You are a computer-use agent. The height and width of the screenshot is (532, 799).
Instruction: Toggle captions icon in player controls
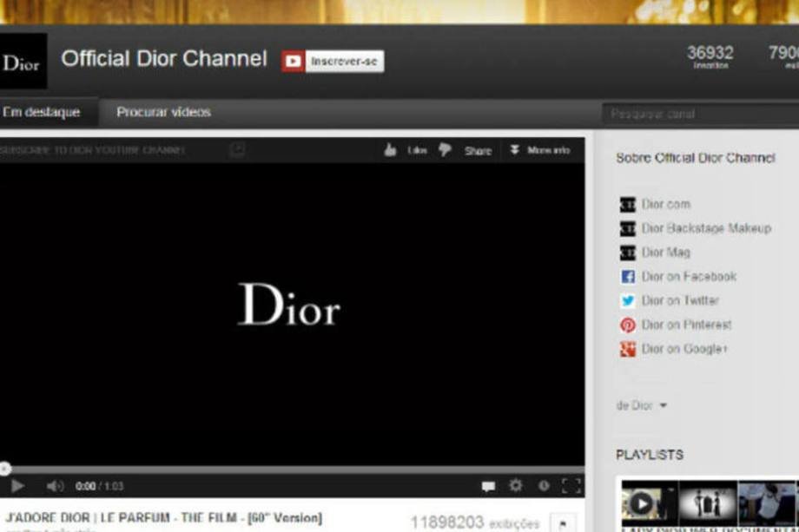click(488, 486)
